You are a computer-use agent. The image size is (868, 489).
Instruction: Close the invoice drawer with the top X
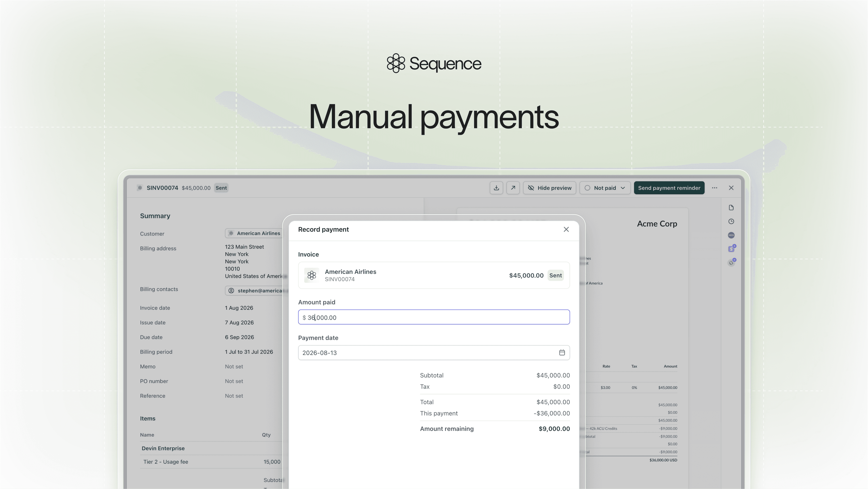coord(731,188)
